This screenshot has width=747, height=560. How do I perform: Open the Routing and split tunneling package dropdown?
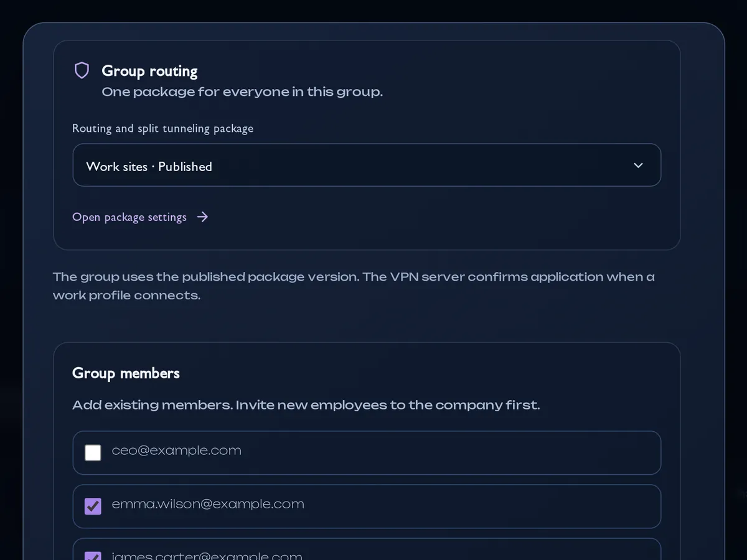click(x=367, y=165)
